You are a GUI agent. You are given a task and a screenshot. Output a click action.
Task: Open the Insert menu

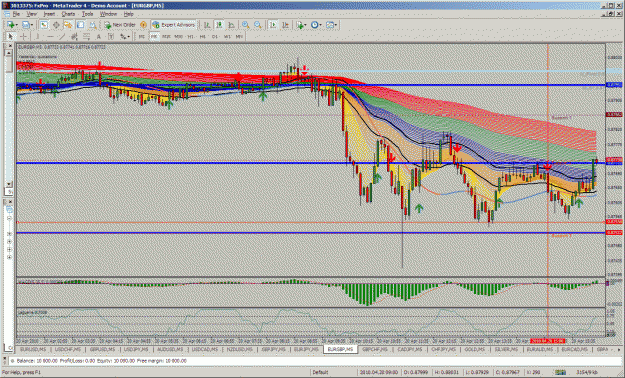[49, 14]
